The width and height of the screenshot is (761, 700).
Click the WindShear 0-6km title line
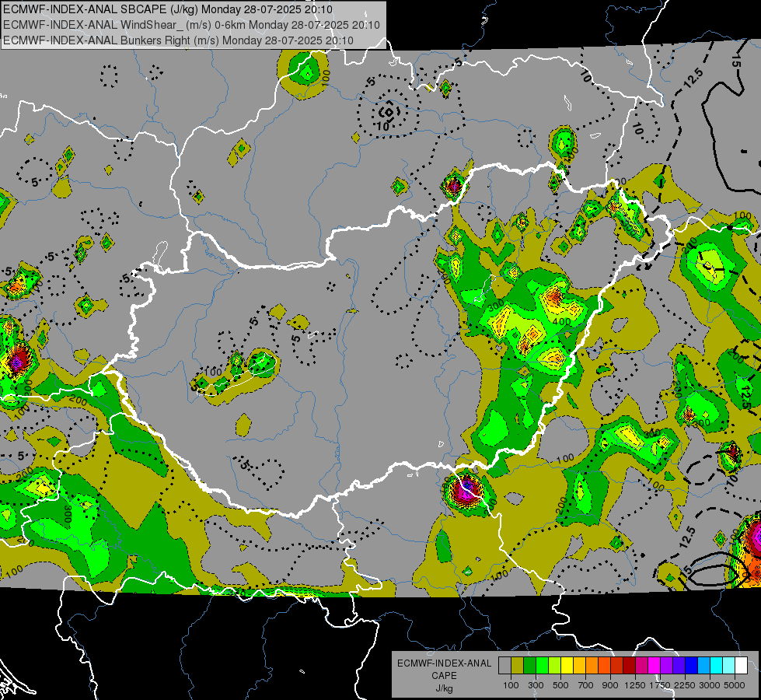[x=191, y=25]
